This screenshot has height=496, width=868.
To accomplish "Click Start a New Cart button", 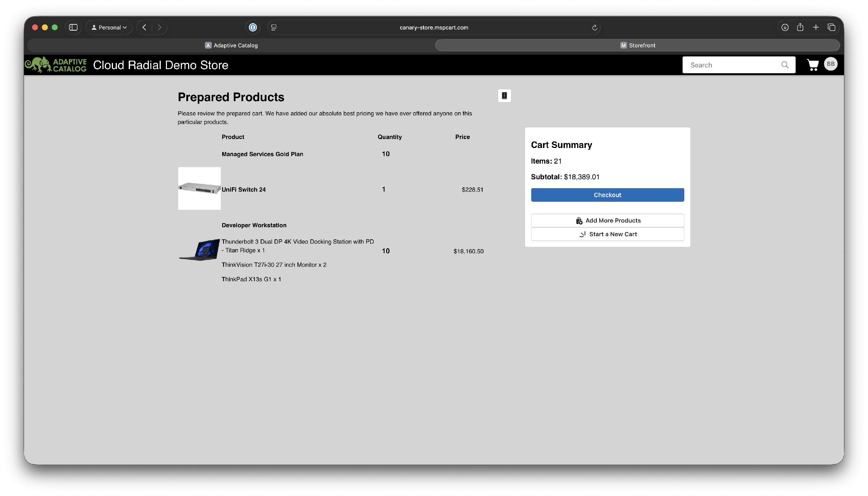I will pos(607,234).
